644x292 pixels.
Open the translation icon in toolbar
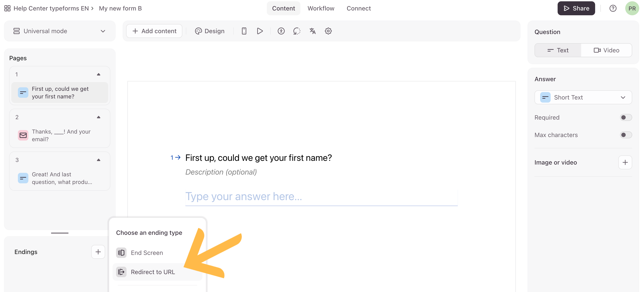[312, 31]
